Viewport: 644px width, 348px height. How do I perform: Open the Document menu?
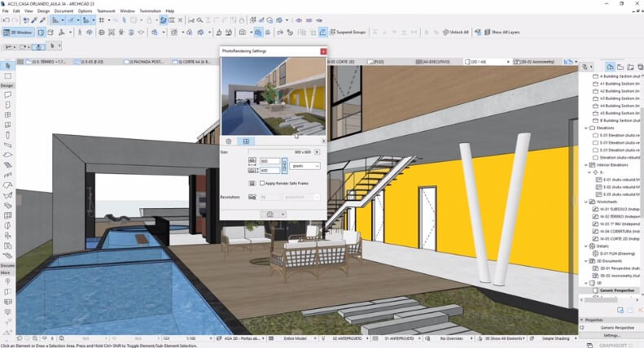pos(64,11)
